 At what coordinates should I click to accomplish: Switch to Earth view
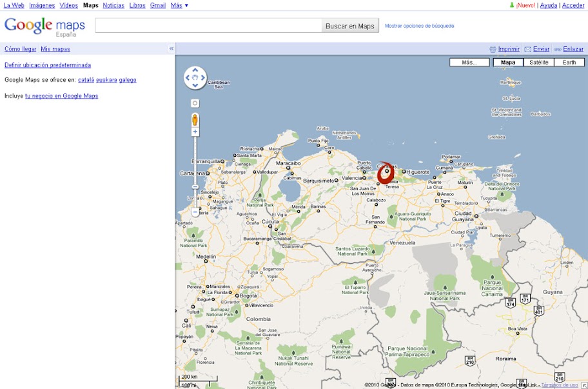pyautogui.click(x=569, y=63)
